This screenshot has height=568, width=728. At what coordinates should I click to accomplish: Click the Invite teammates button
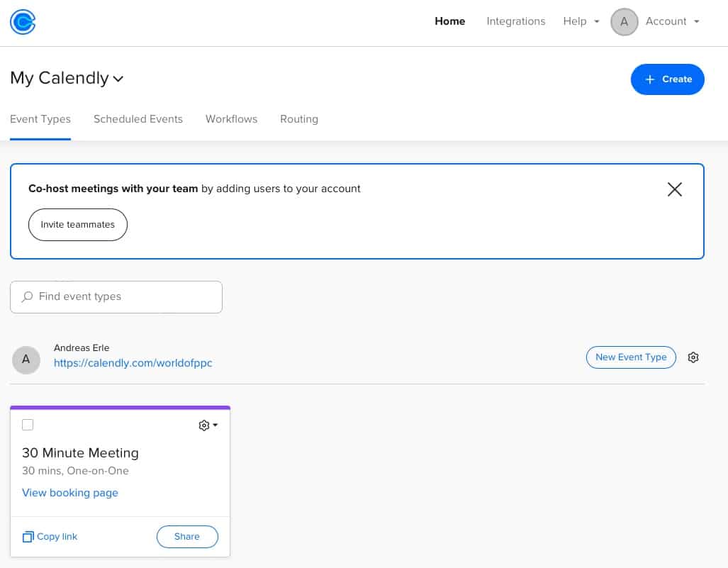pyautogui.click(x=77, y=225)
